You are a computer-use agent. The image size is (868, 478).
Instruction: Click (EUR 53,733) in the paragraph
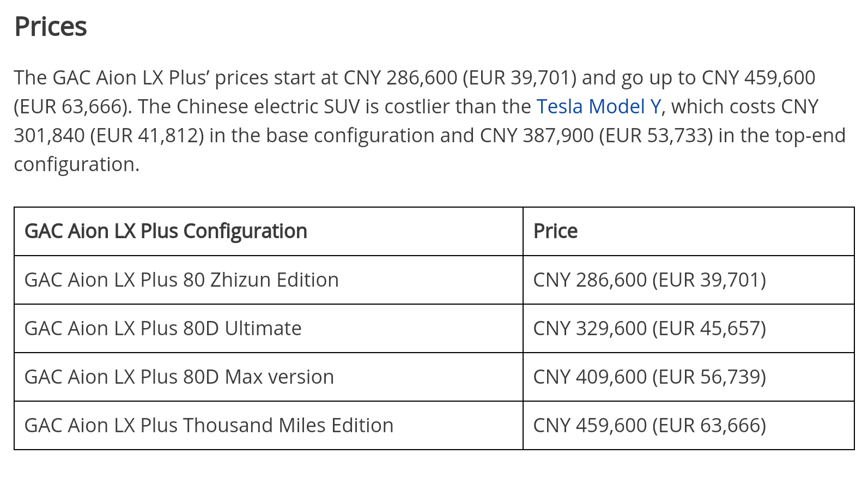click(x=655, y=136)
